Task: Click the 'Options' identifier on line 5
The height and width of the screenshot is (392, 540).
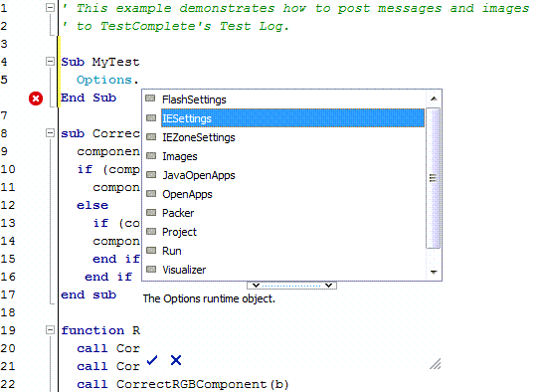Action: (x=104, y=80)
